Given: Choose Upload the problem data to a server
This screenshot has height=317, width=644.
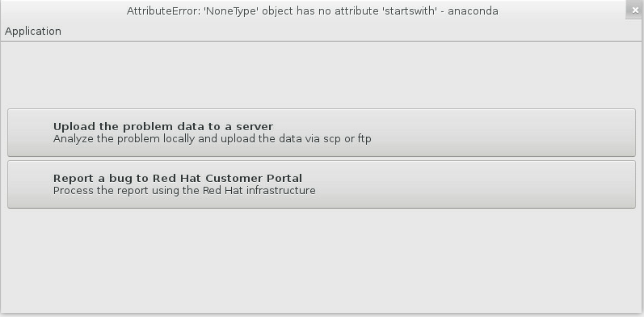Looking at the screenshot, I should coord(321,133).
